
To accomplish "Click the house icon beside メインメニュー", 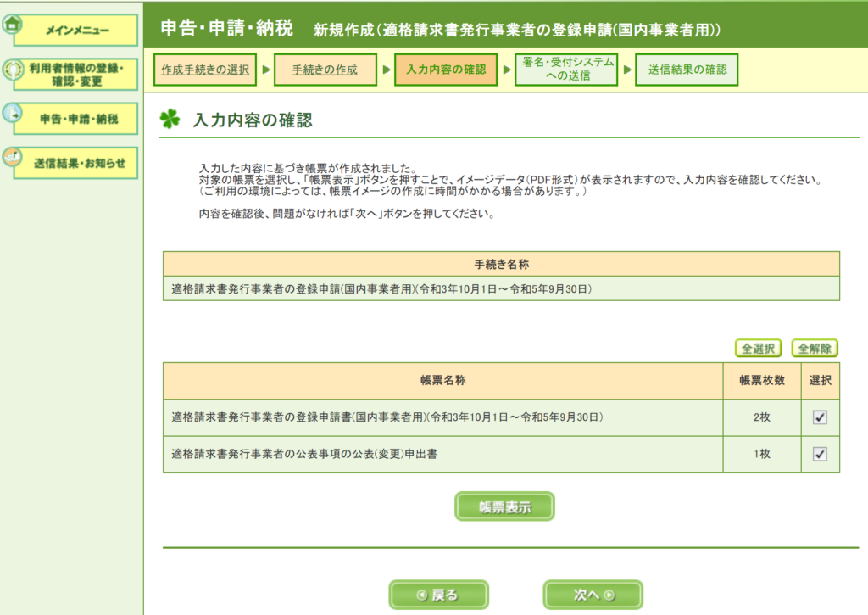I will pos(12,25).
